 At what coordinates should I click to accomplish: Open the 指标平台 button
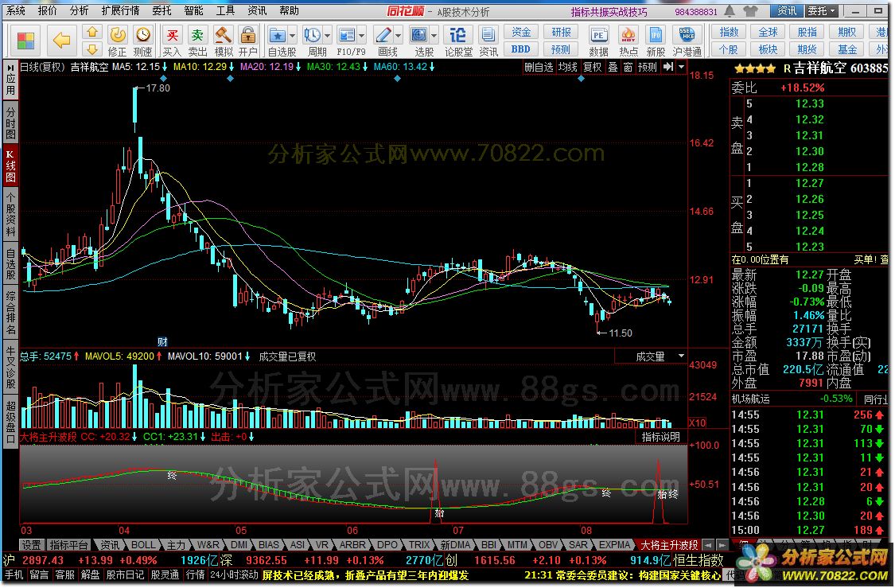point(68,544)
